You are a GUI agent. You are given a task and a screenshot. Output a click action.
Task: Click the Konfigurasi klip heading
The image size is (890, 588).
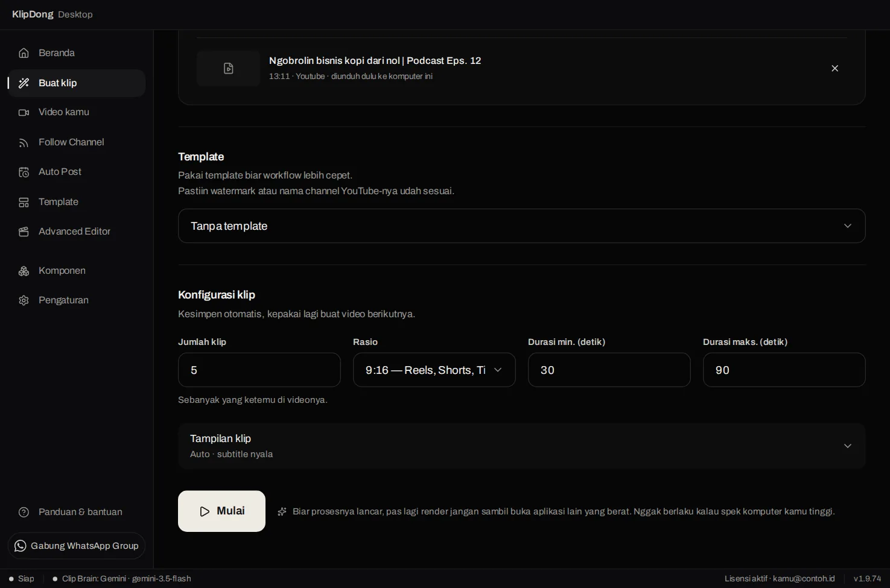(217, 295)
